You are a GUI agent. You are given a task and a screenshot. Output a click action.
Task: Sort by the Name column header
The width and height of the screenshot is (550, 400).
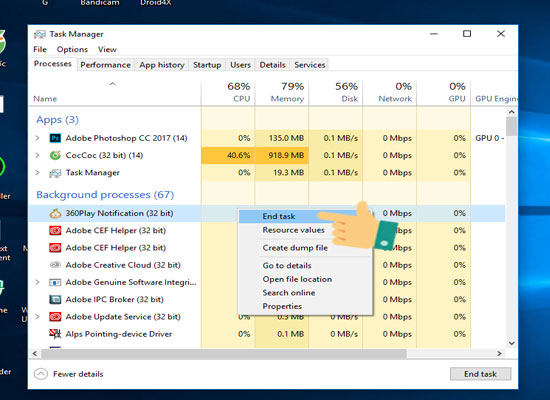coord(115,93)
